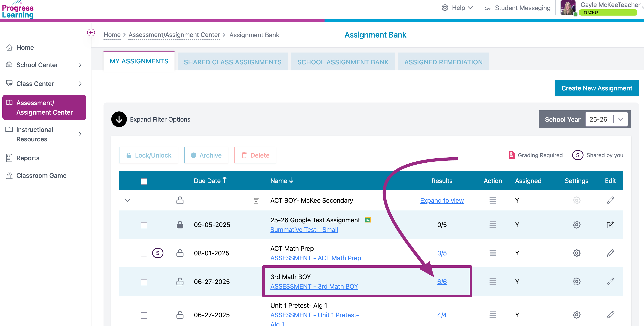Open action menu for 3rd Math BOY
The height and width of the screenshot is (326, 644).
(x=493, y=281)
